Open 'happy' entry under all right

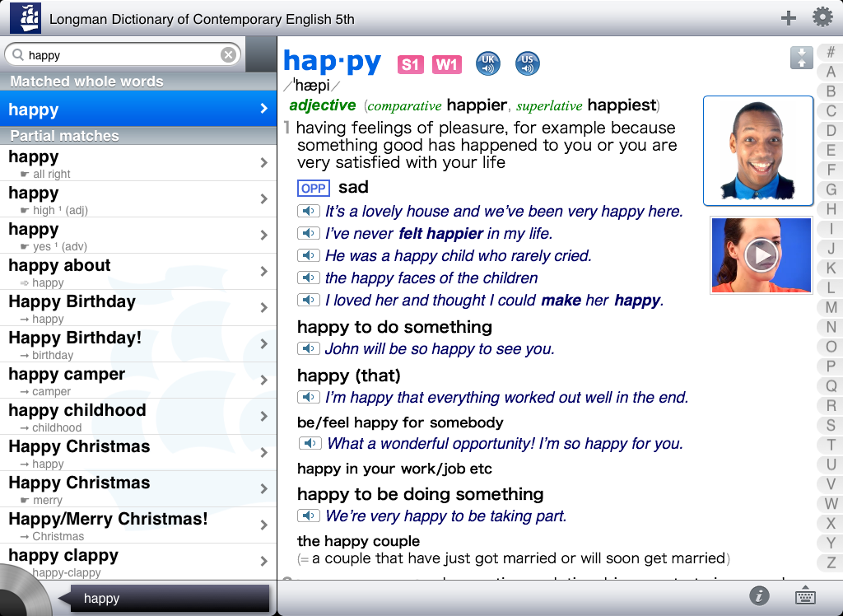138,164
